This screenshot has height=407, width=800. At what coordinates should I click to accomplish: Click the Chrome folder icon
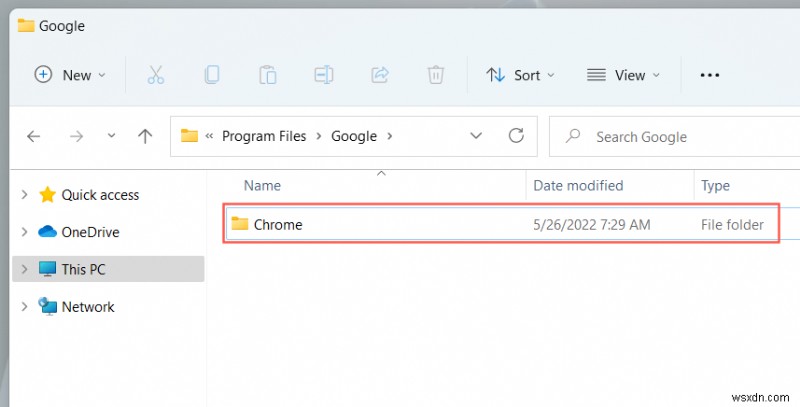point(239,223)
